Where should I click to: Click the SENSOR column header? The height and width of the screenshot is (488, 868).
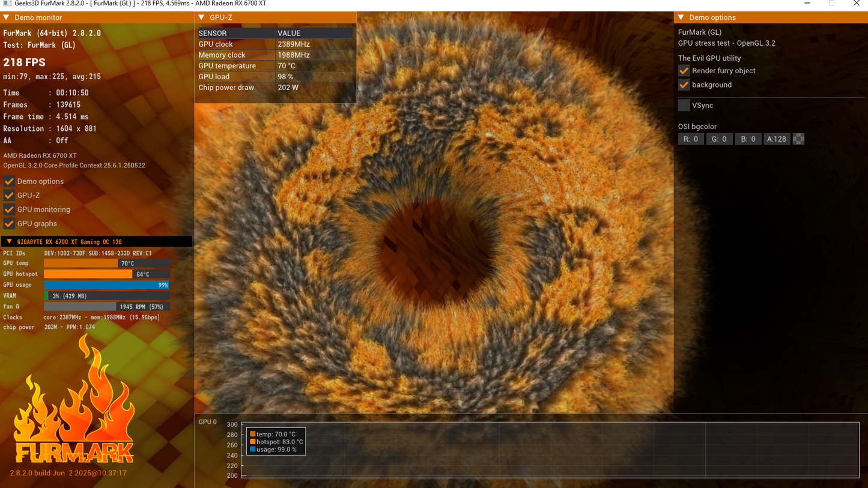coord(236,33)
